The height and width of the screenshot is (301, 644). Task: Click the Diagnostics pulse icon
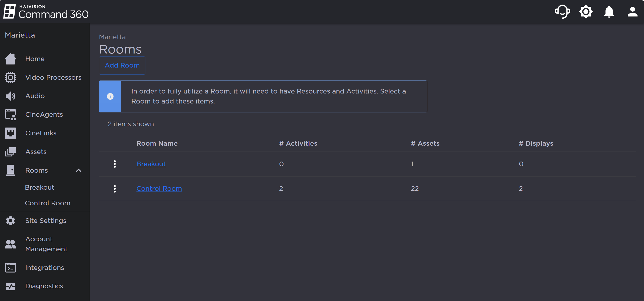[11, 286]
